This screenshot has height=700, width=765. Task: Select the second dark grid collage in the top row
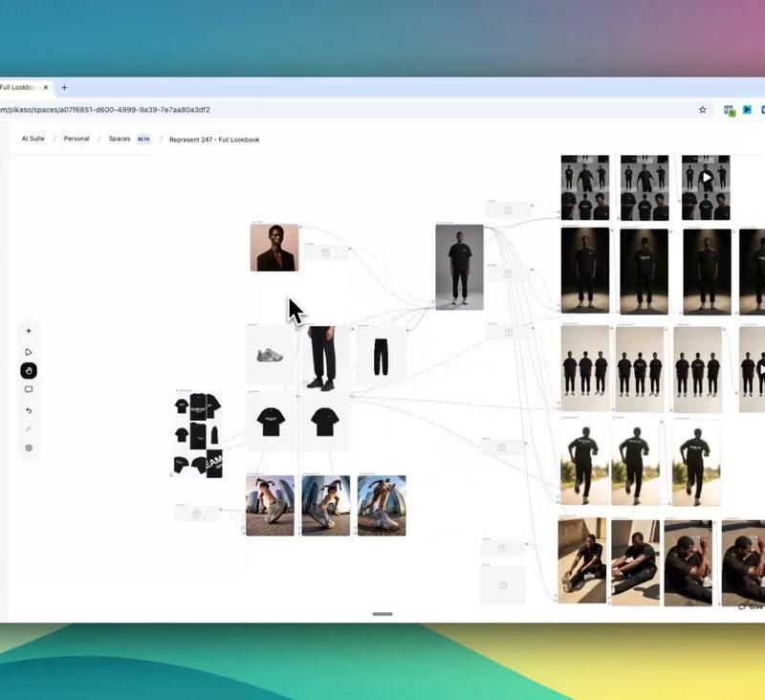[645, 187]
